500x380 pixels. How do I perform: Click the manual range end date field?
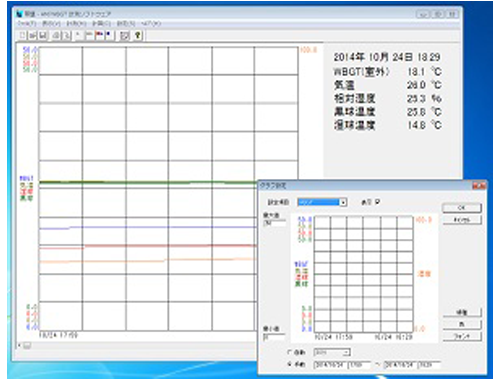[x=400, y=365]
